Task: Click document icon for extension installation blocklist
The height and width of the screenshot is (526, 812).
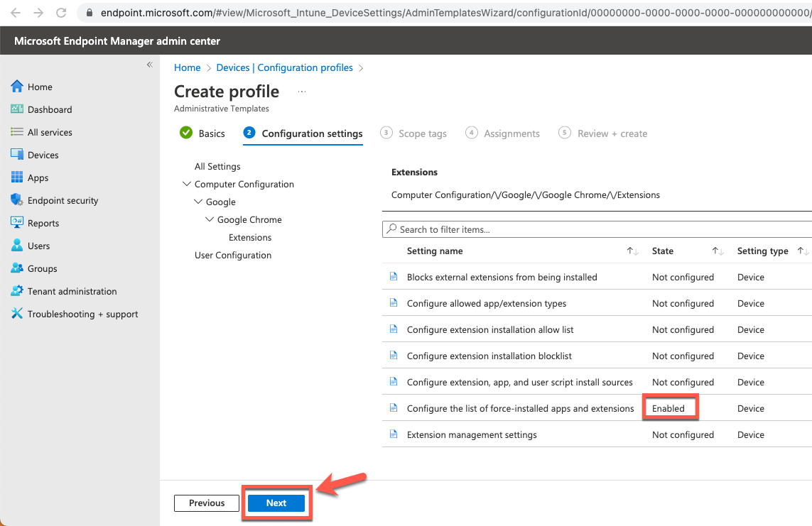Action: pos(394,356)
